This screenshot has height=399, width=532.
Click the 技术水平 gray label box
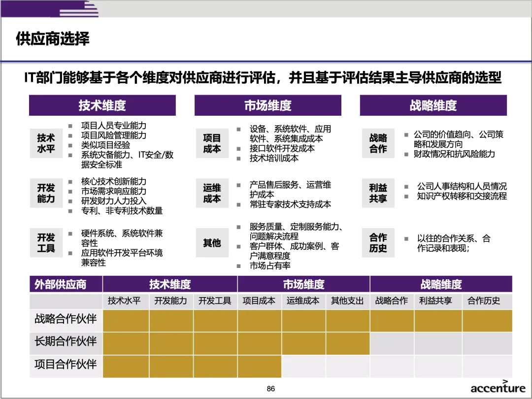pyautogui.click(x=46, y=143)
